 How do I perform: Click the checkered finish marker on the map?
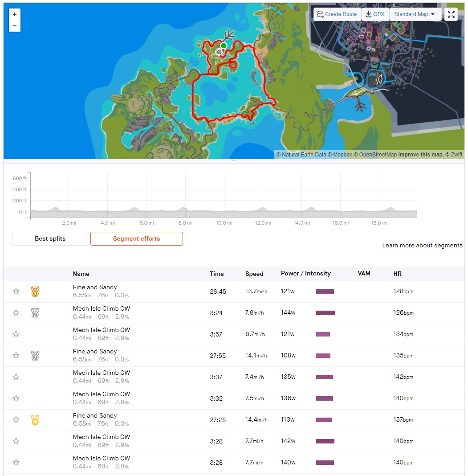pos(219,52)
